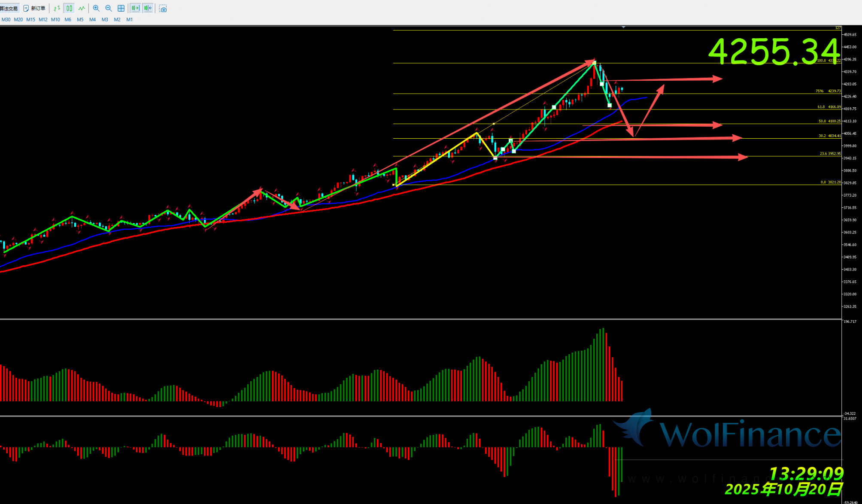Switch chart to bar chart mode

click(x=57, y=8)
